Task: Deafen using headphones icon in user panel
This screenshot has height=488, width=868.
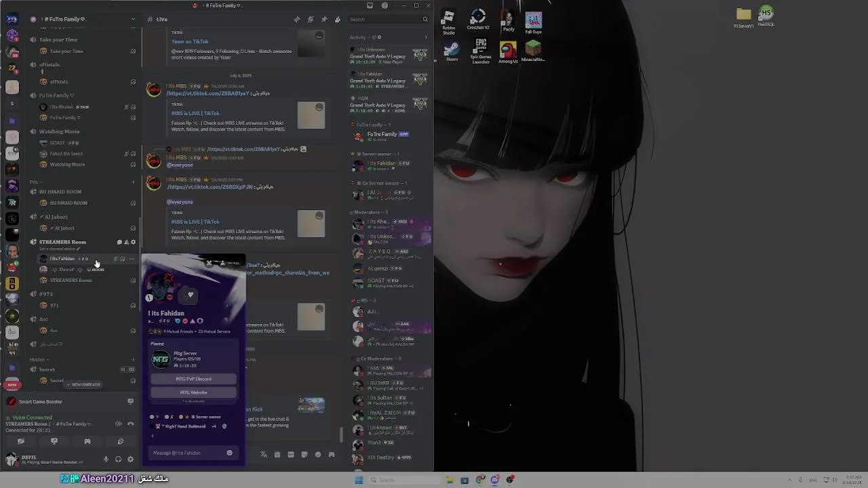Action: pos(118,460)
